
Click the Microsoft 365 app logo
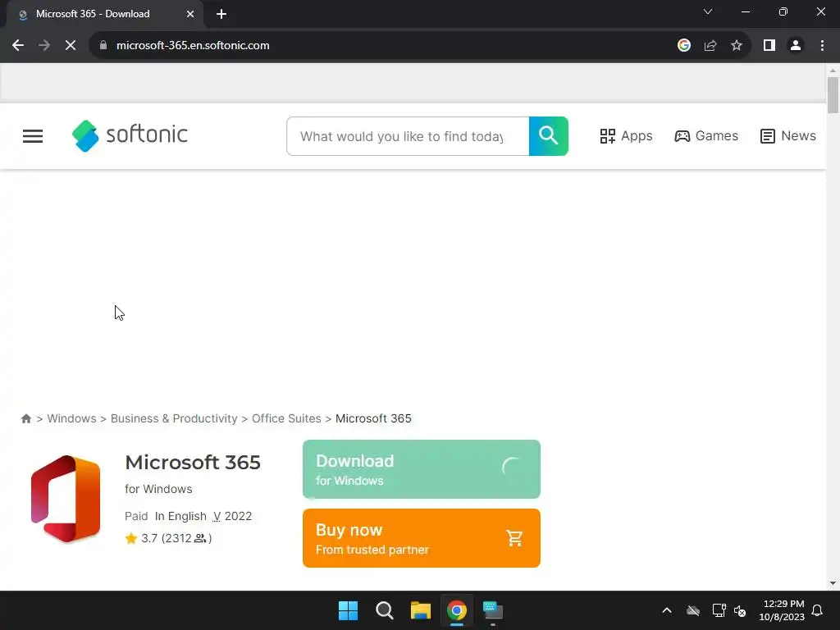click(x=66, y=499)
